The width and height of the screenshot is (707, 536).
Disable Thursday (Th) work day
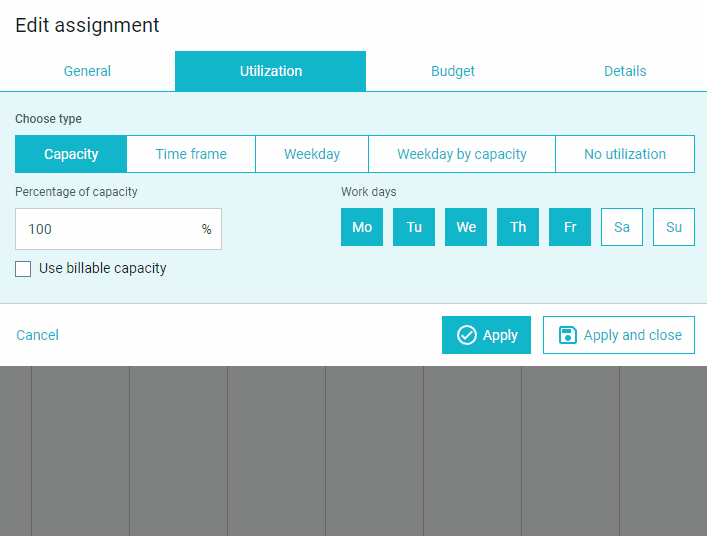pos(518,227)
